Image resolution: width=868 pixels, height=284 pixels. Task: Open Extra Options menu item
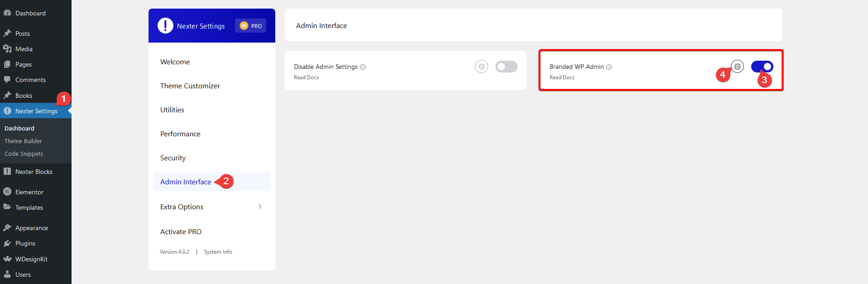click(x=212, y=207)
